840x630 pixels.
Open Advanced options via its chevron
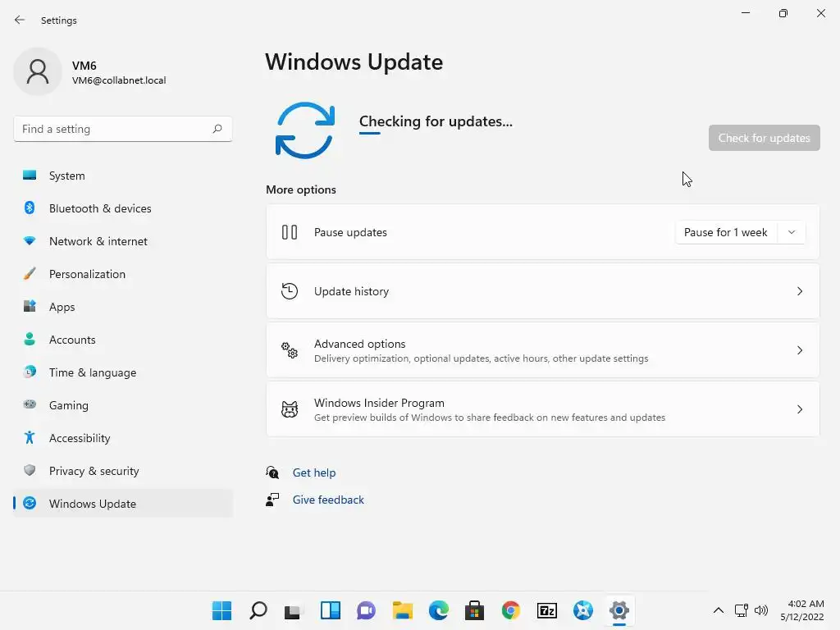[799, 350]
